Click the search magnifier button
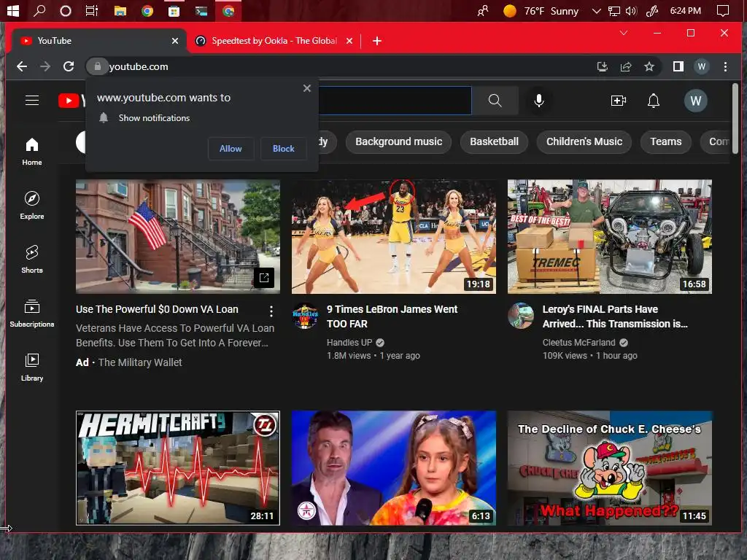The image size is (747, 560). coord(495,101)
